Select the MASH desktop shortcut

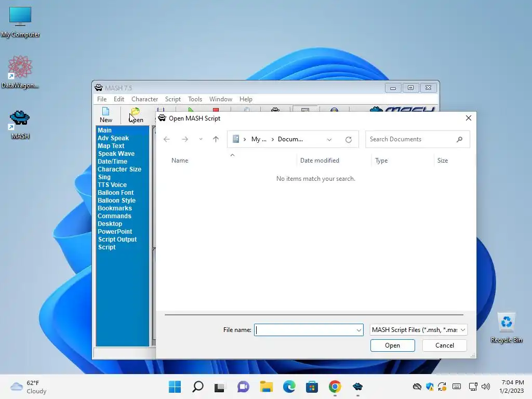coord(20,124)
